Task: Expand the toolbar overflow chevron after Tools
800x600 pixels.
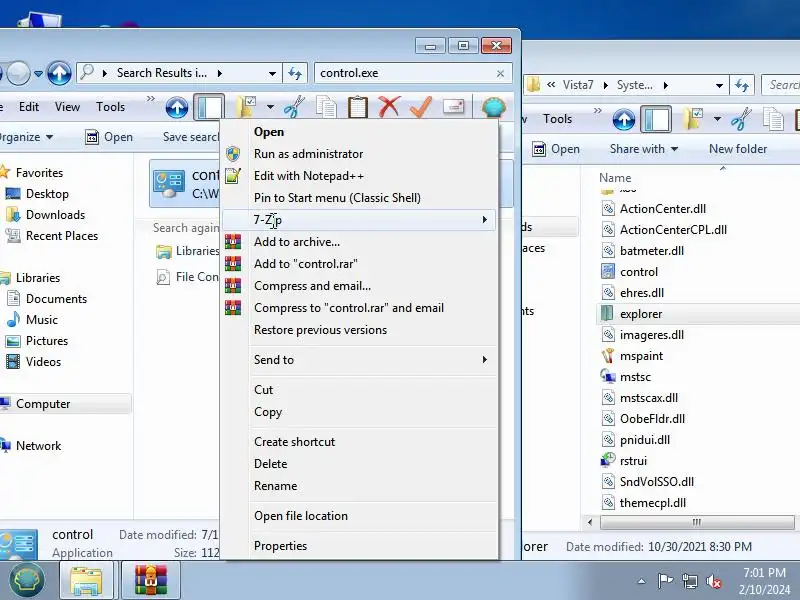Action: click(151, 98)
